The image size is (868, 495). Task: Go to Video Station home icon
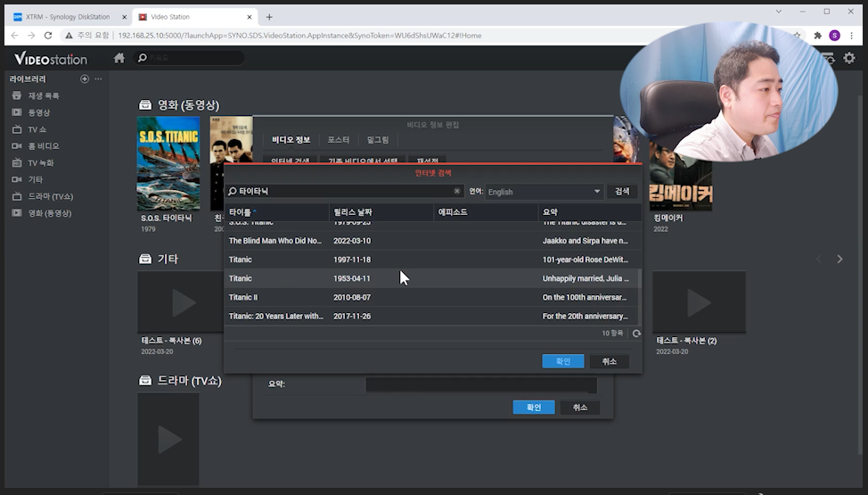click(119, 58)
